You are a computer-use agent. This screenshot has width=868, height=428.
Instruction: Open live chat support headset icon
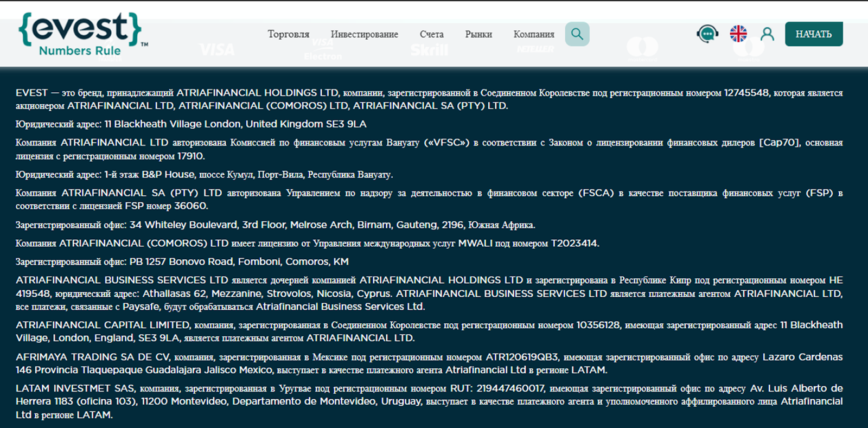click(x=707, y=34)
